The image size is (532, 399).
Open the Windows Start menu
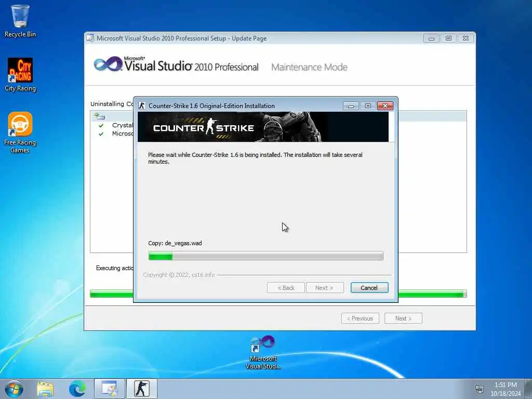(14, 389)
